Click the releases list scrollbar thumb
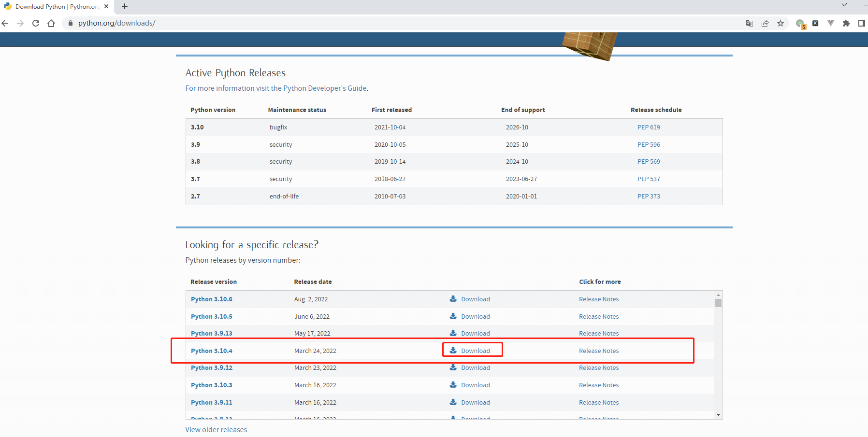The width and height of the screenshot is (868, 437). tap(719, 303)
